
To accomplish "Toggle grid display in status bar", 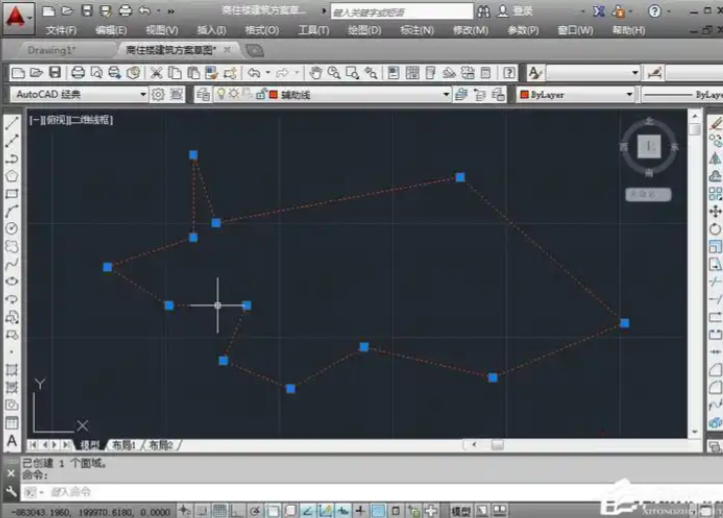I will (x=218, y=511).
